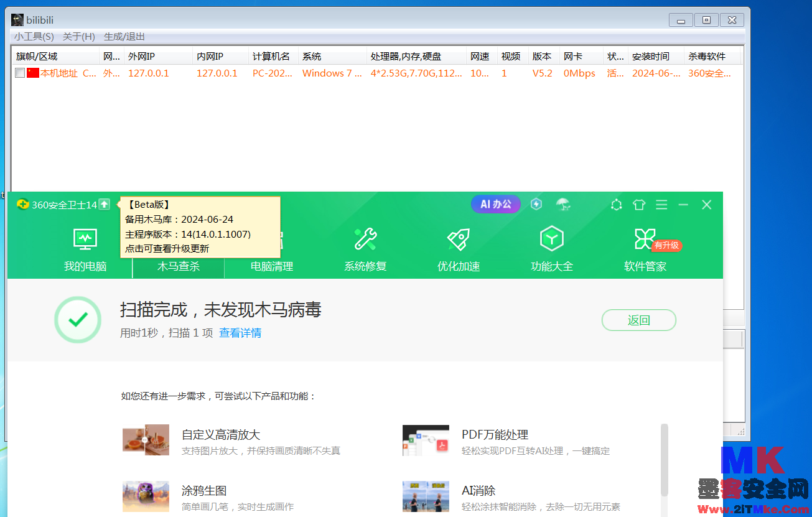Sort by the 旗帜/区域 column header
Image resolution: width=812 pixels, height=517 pixels.
(55, 57)
